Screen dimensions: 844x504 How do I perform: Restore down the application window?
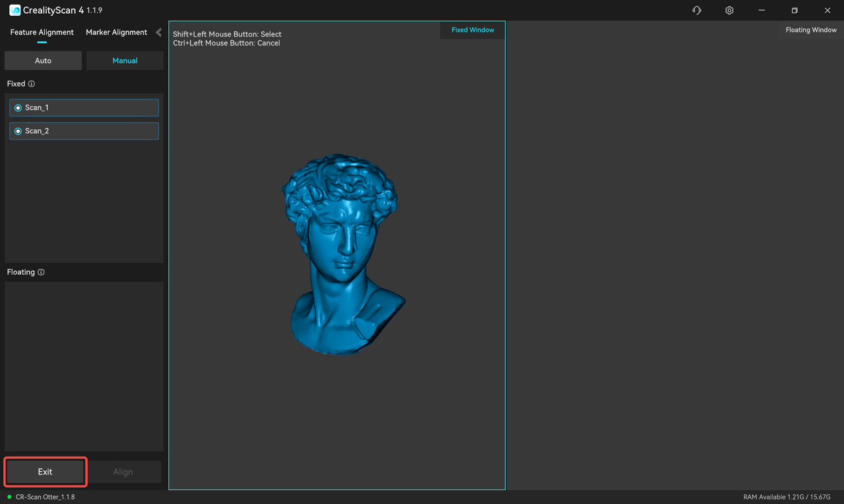[795, 11]
